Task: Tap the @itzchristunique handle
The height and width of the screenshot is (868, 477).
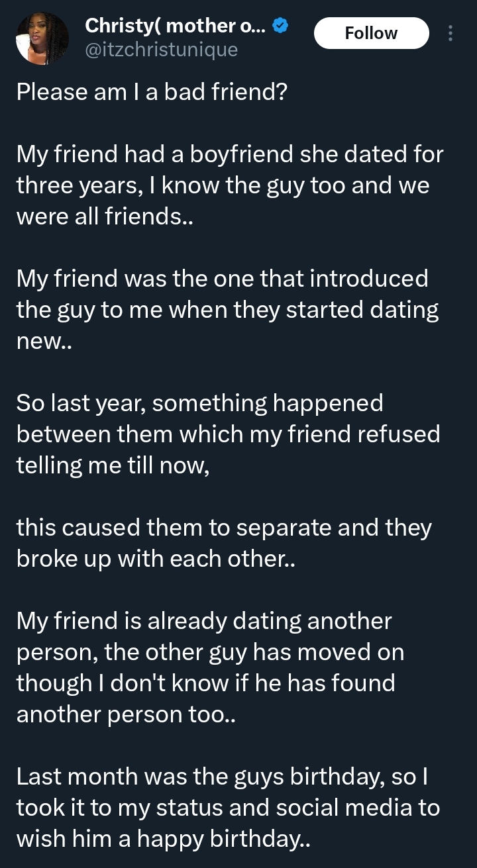Action: point(161,49)
